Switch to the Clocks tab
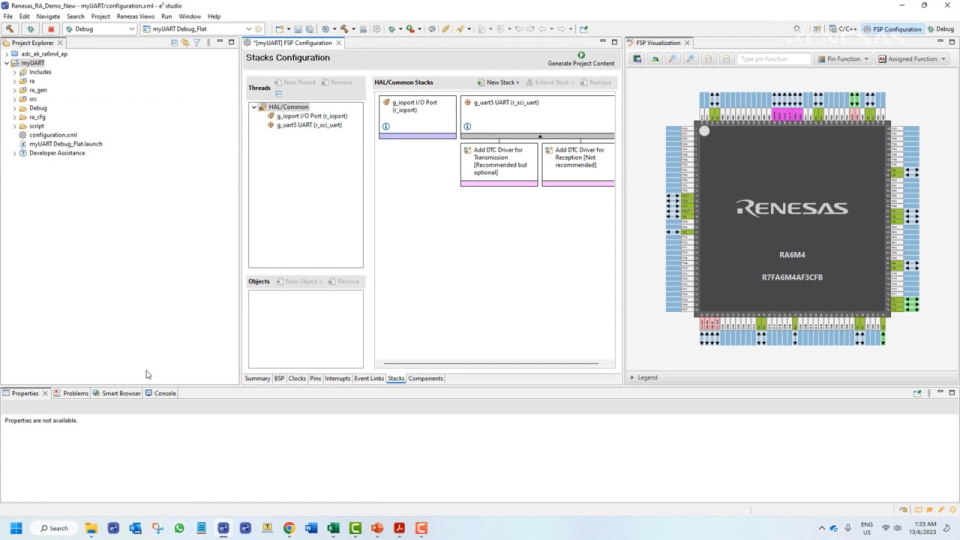 click(x=297, y=378)
